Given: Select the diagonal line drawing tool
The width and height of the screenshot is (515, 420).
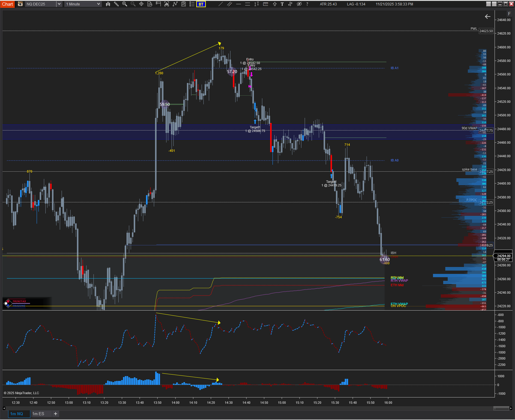Looking at the screenshot, I should point(221,4).
